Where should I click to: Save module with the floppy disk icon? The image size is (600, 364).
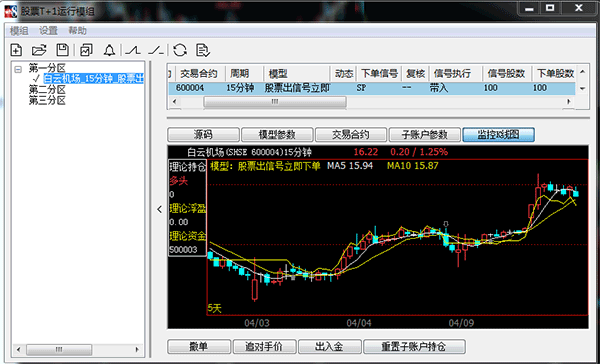point(62,50)
